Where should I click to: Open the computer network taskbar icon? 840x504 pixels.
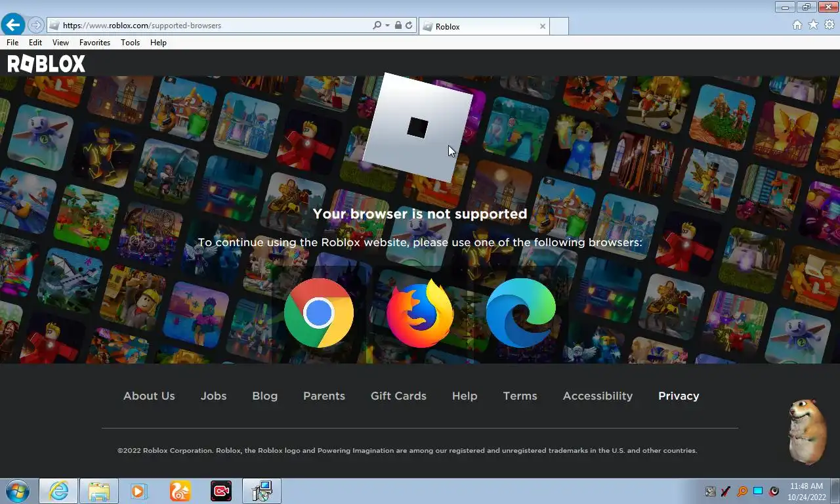(262, 491)
